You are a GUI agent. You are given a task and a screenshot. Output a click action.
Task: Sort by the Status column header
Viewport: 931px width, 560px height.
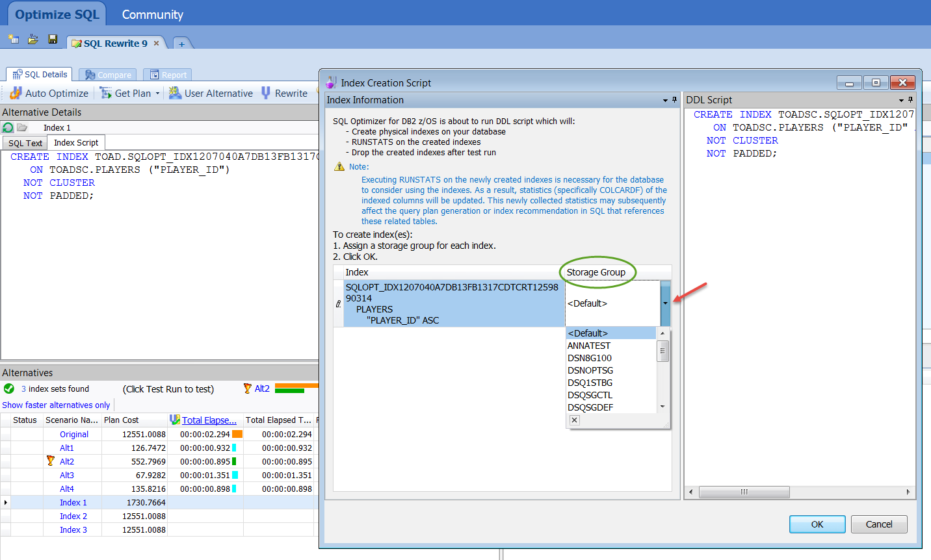25,420
